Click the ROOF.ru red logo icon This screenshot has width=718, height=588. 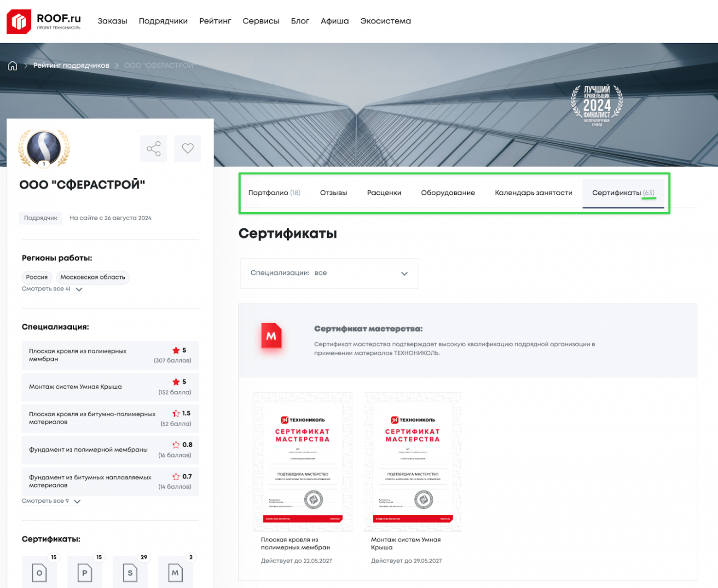19,21
